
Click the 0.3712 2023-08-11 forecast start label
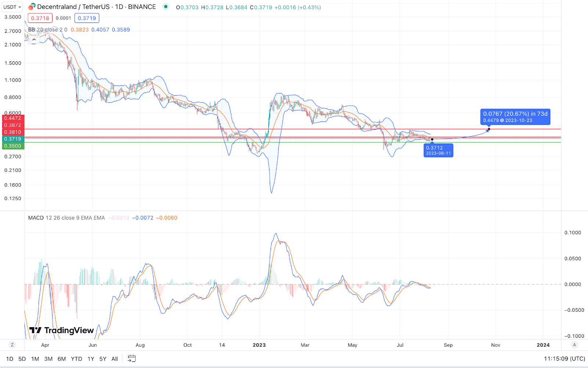(x=438, y=151)
